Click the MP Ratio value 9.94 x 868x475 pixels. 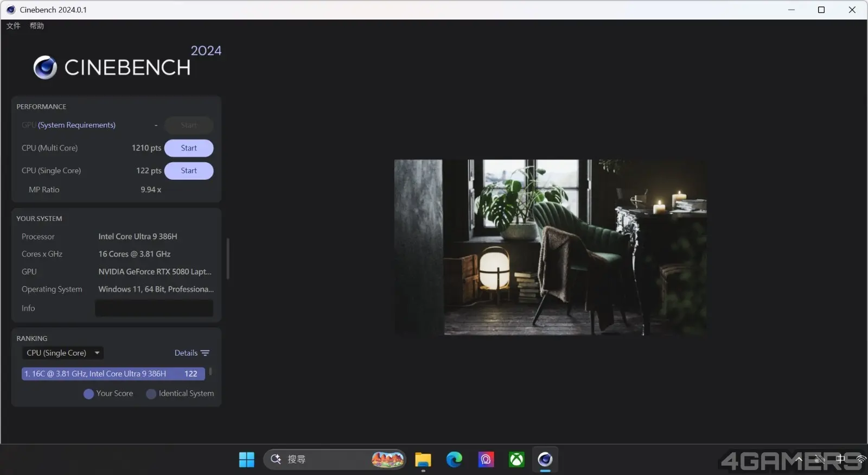click(151, 189)
